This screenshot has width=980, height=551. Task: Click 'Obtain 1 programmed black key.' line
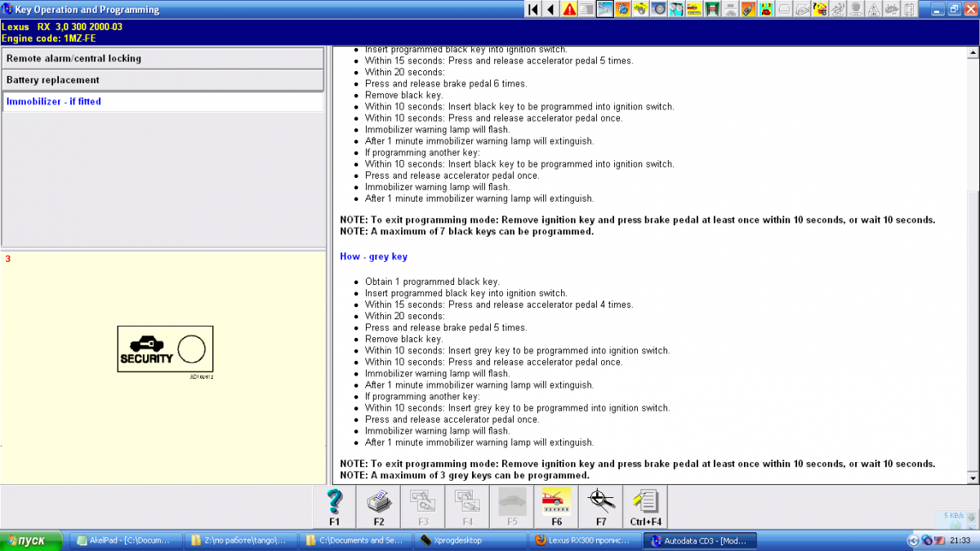pyautogui.click(x=432, y=282)
